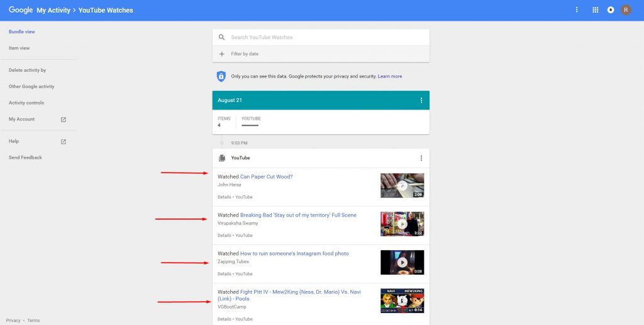Click the Virupaksha Swamy channel name
This screenshot has width=644, height=325.
[x=238, y=223]
